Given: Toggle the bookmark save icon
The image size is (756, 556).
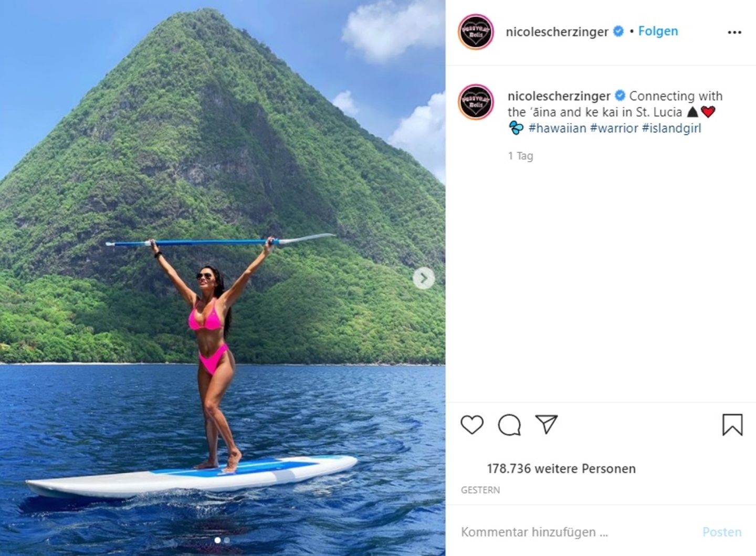Looking at the screenshot, I should pyautogui.click(x=732, y=425).
